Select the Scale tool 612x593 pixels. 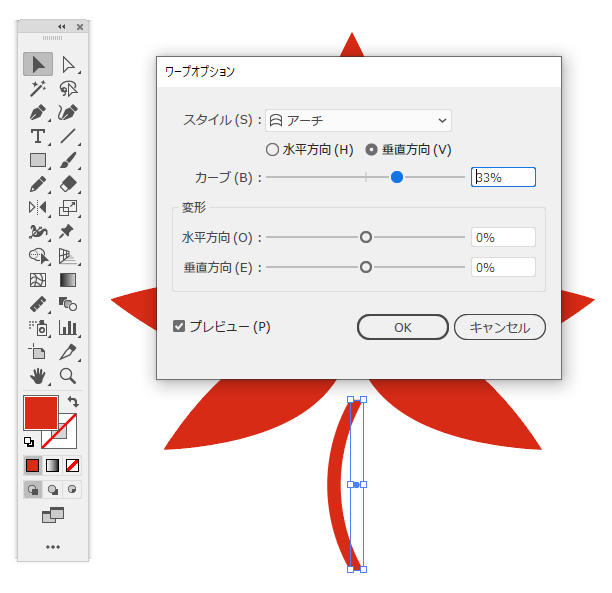point(68,208)
